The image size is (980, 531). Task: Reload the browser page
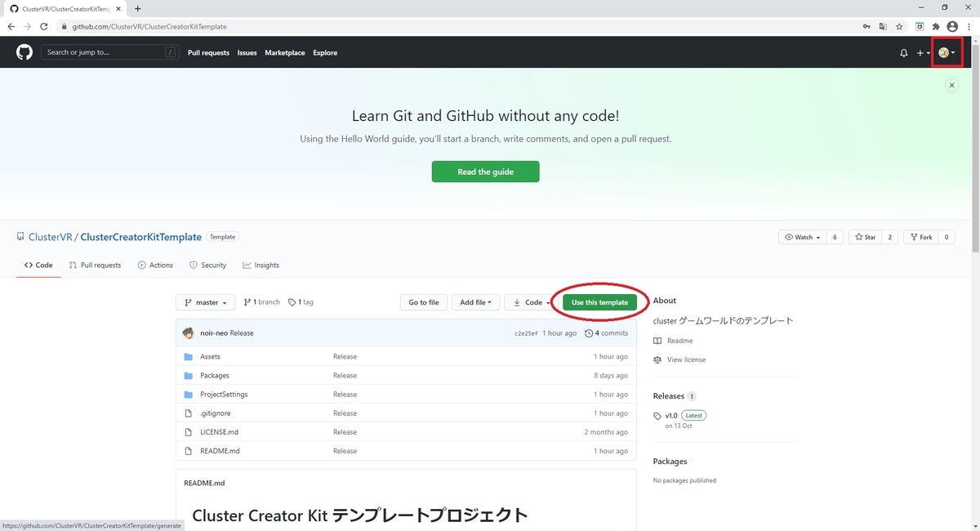point(44,26)
